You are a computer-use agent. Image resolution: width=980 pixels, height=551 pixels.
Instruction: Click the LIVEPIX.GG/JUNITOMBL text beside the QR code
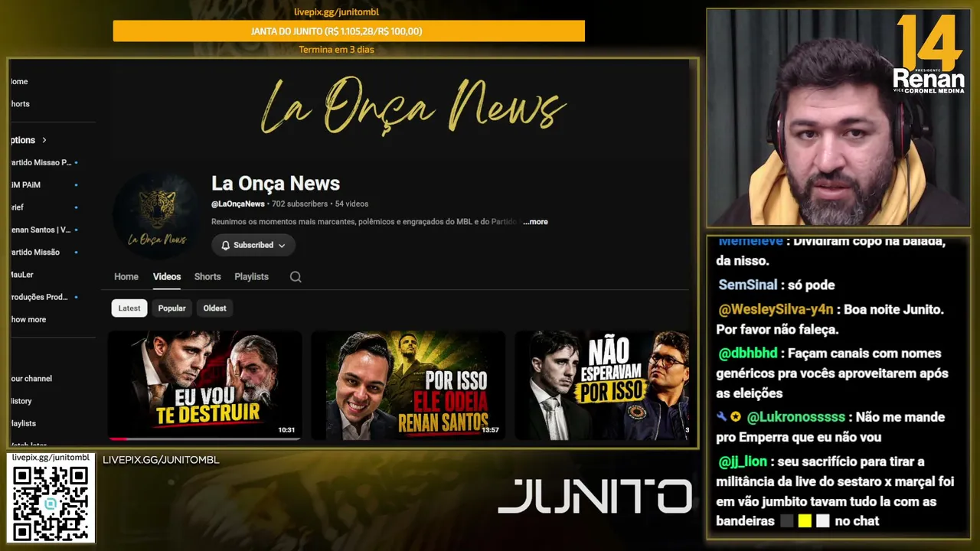coord(161,460)
